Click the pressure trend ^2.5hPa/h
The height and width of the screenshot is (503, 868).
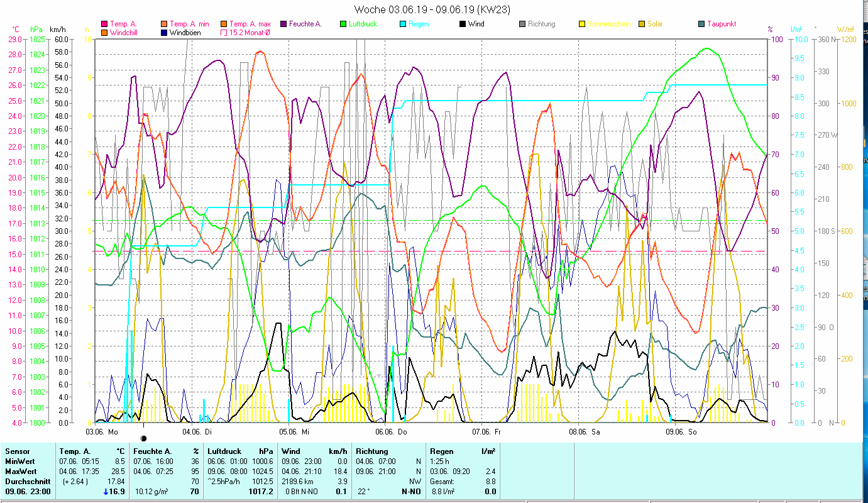pyautogui.click(x=224, y=482)
